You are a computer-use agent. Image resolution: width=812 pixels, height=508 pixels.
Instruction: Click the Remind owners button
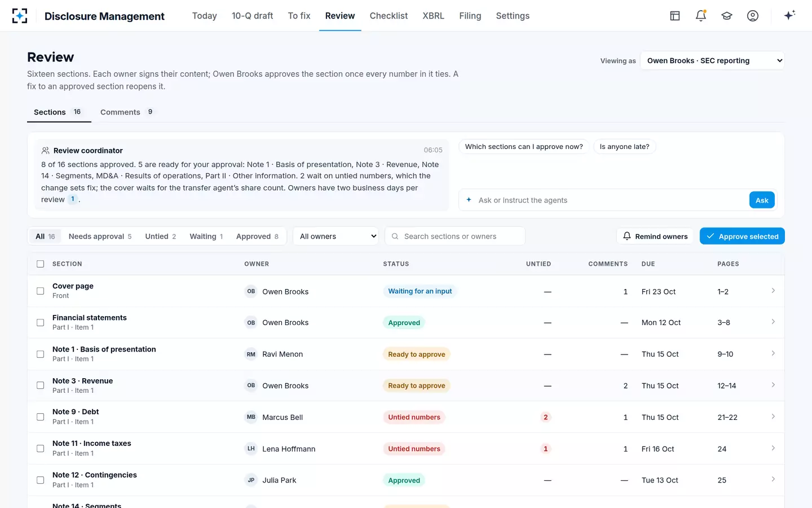pyautogui.click(x=655, y=237)
